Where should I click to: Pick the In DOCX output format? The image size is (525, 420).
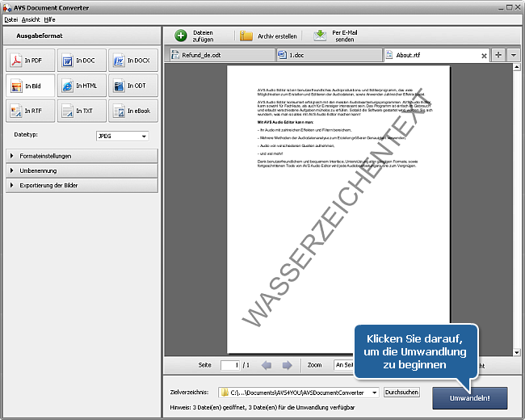tap(133, 61)
